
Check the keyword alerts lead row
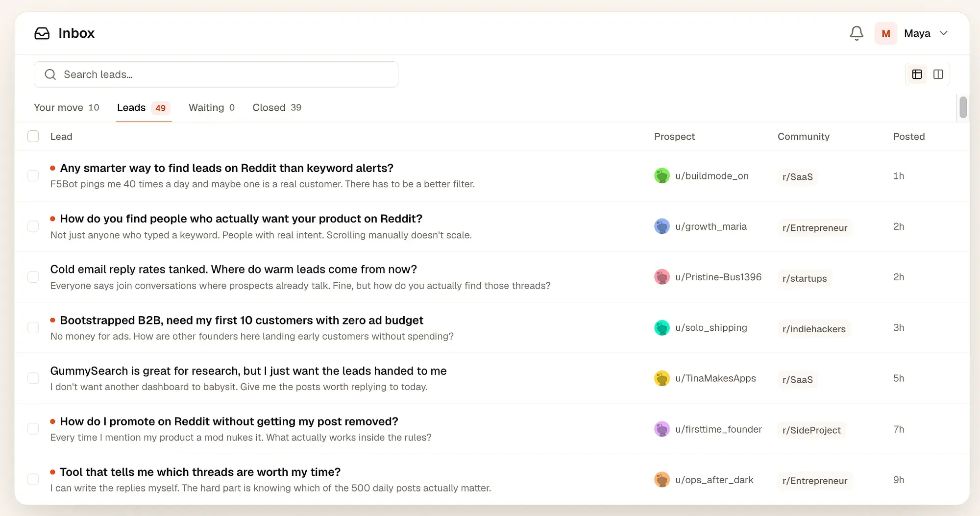pos(33,176)
